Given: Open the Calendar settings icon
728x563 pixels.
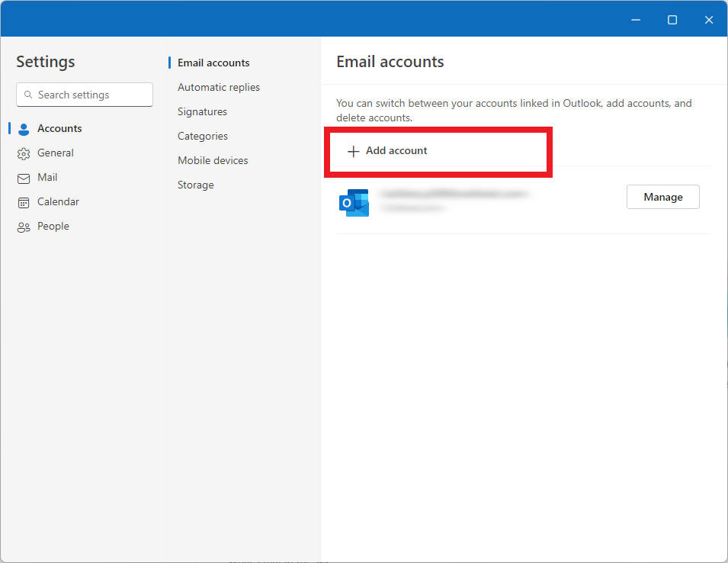Looking at the screenshot, I should (24, 201).
